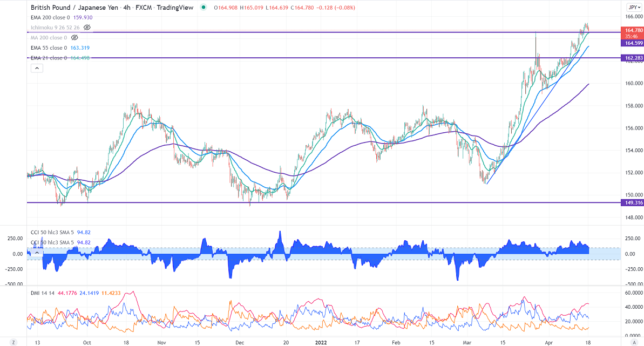This screenshot has height=346, width=644.
Task: Select the lower CCI 50 hlc3 SMA 5 legend
Action: [52, 242]
